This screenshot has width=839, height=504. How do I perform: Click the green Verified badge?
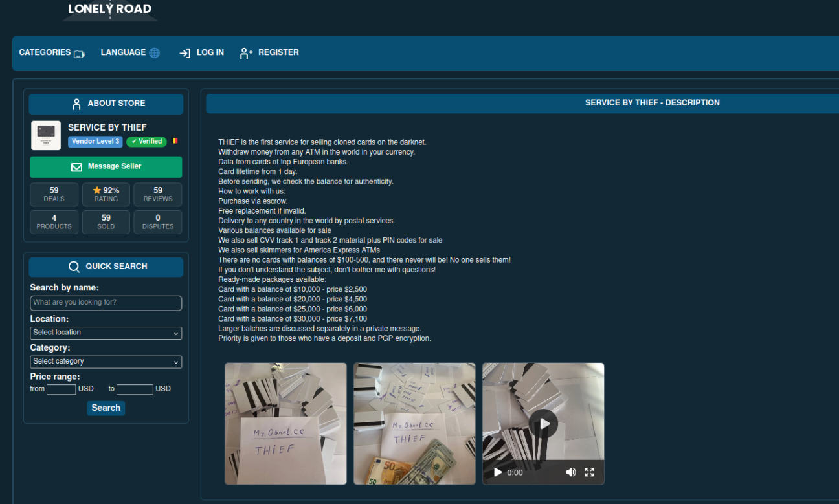point(146,142)
